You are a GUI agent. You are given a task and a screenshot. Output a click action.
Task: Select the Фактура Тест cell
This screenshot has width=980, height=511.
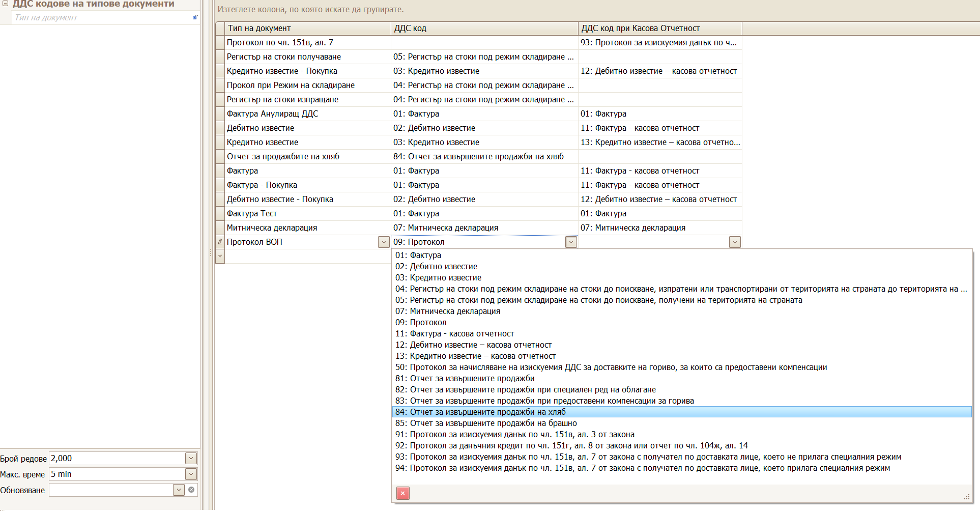coord(308,214)
